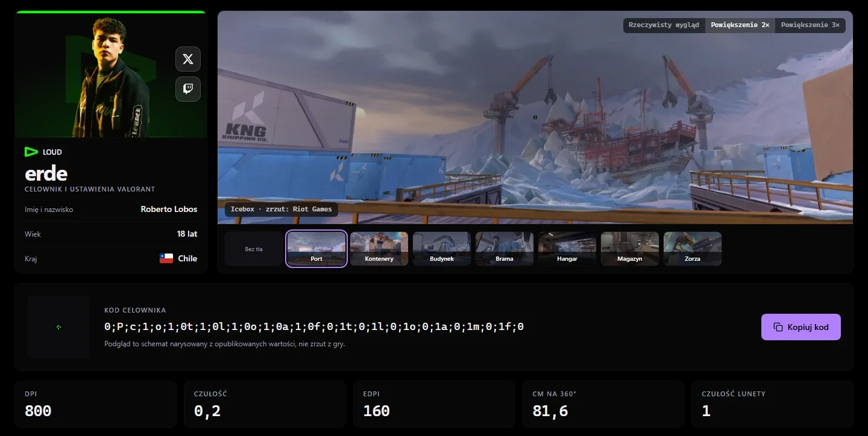Image resolution: width=868 pixels, height=436 pixels.
Task: Click the Kopiuj kod button
Action: tap(801, 327)
